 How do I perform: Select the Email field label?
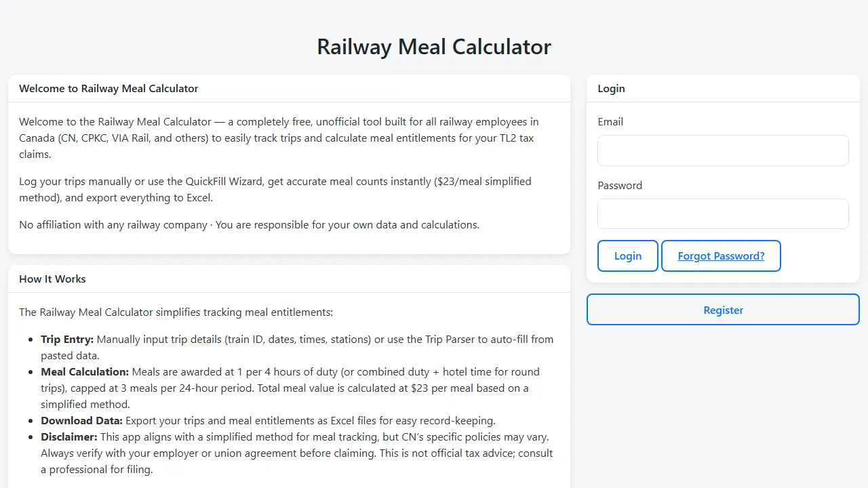pyautogui.click(x=610, y=121)
